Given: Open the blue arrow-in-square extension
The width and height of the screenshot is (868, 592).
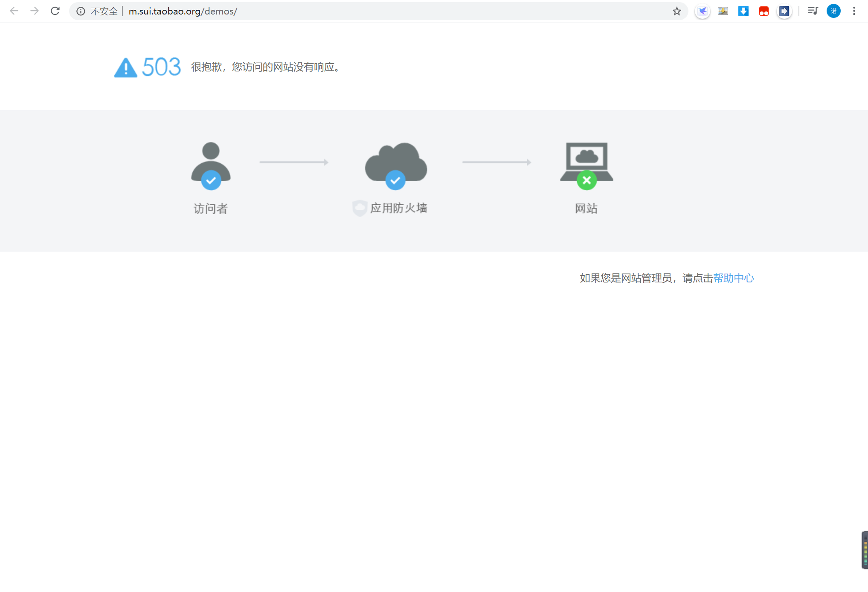Looking at the screenshot, I should point(784,11).
